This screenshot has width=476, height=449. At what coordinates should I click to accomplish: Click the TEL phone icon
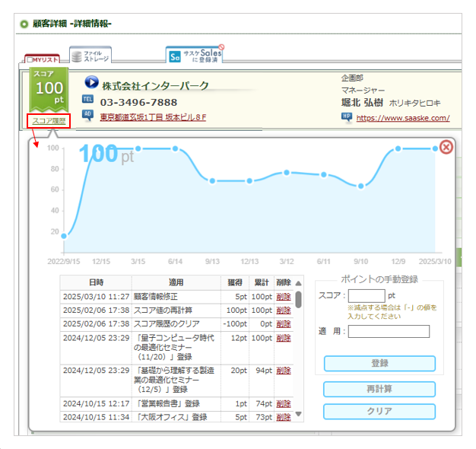tap(88, 100)
